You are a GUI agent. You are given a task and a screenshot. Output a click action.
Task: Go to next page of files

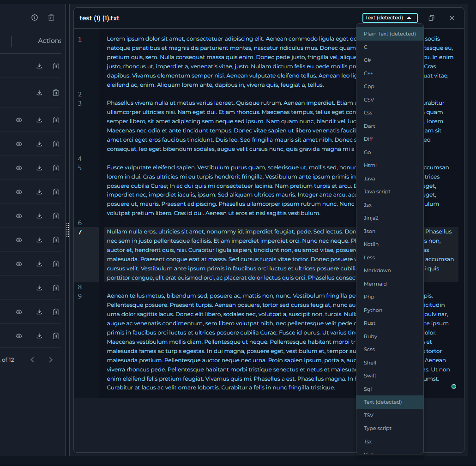(x=51, y=360)
